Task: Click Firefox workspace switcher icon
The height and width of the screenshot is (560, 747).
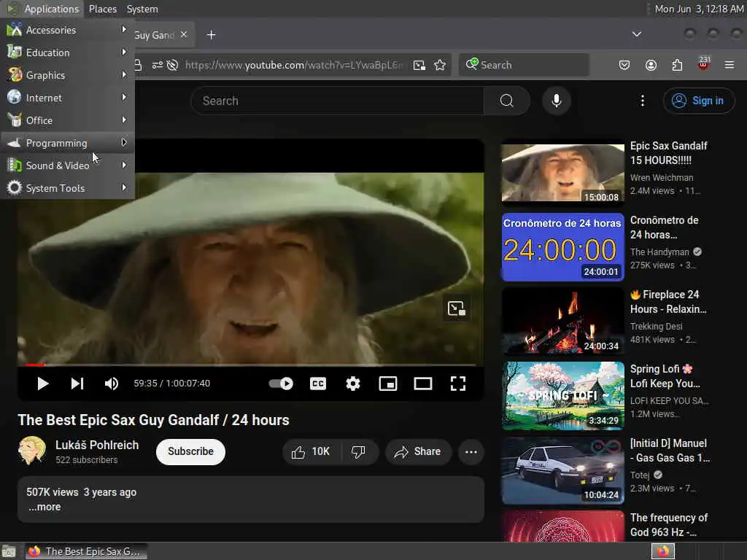Action: pos(663,551)
